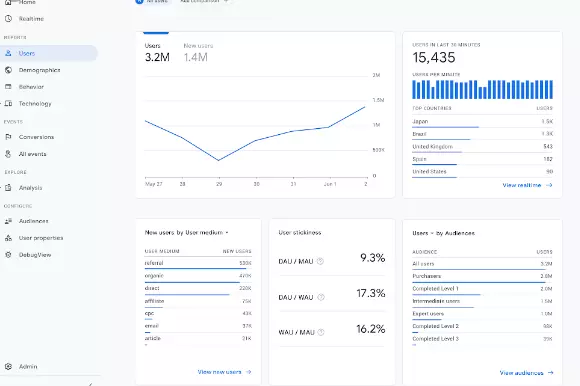Screen dimensions: 580x386
Task: Click the DAU / MAU help icon
Action: point(320,261)
